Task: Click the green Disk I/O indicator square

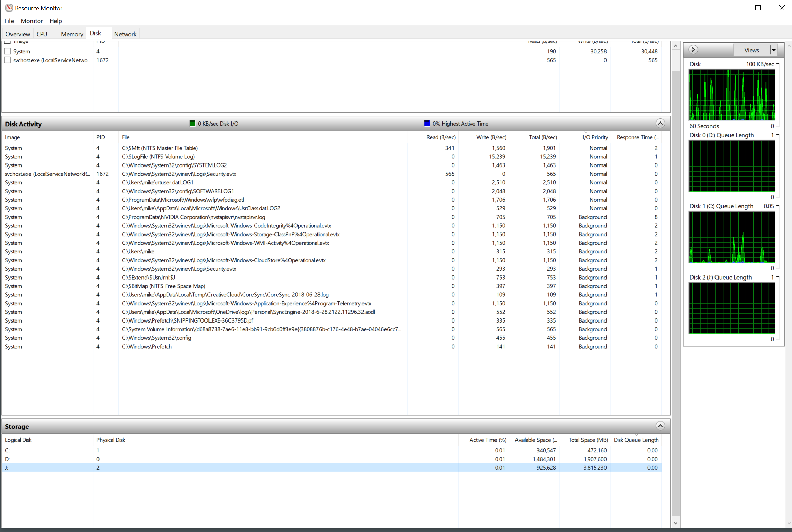Action: click(x=192, y=123)
